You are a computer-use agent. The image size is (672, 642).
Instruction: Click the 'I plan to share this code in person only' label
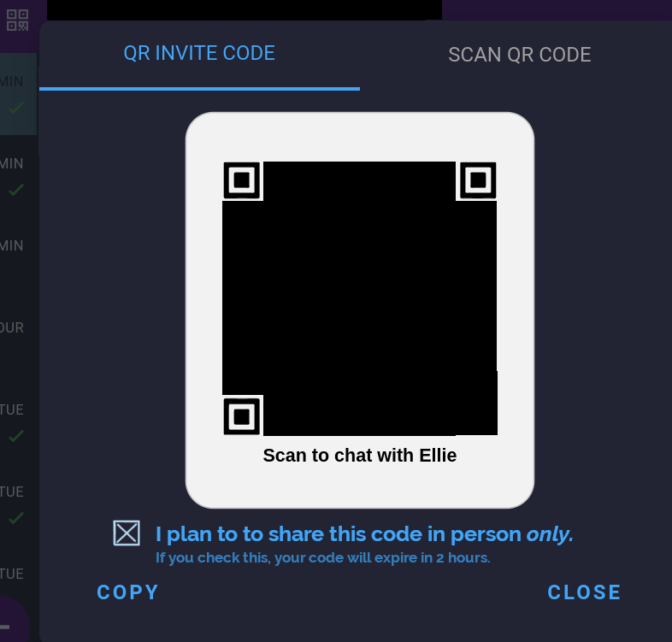tap(364, 534)
